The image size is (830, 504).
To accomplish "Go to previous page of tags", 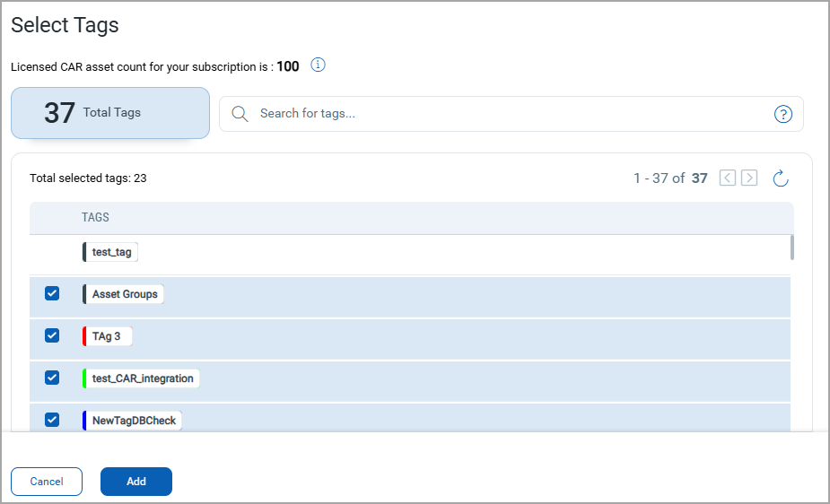I will tap(728, 178).
